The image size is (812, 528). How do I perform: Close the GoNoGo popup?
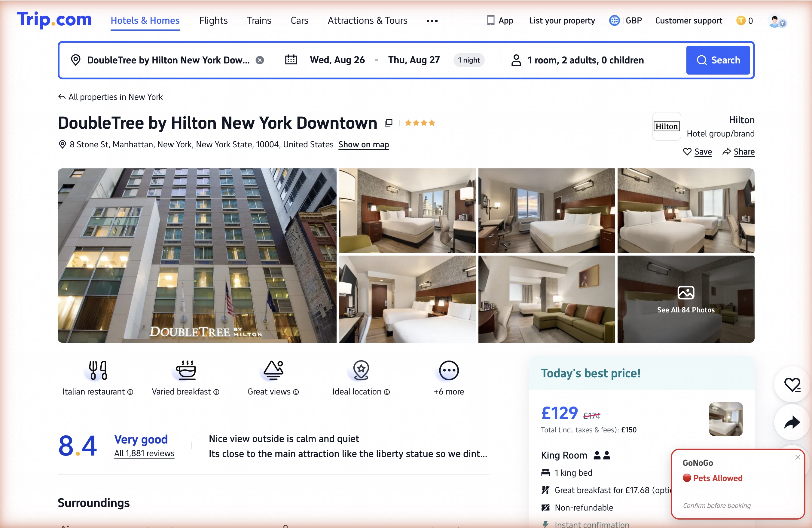[797, 457]
